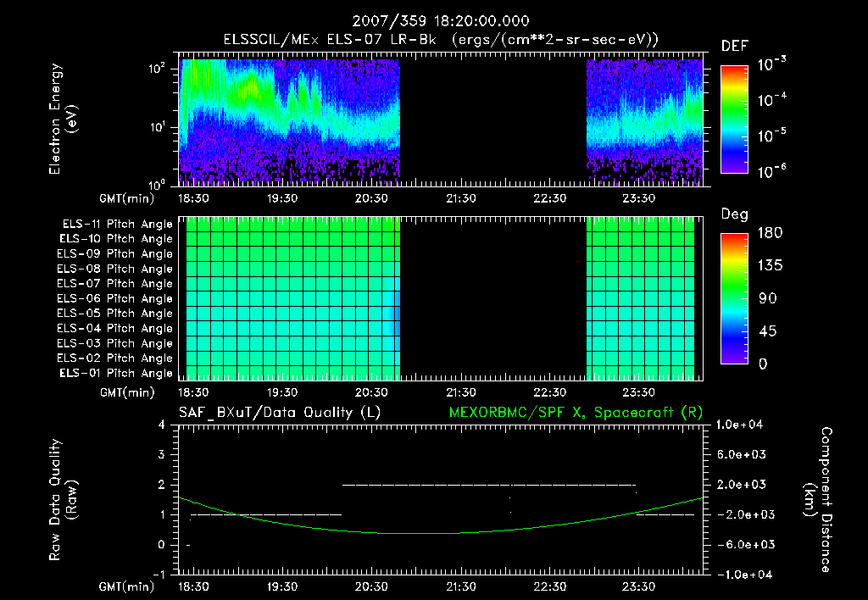Click the green MEXORBMC/SPF X, Spacecraft (R) legend
This screenshot has width=868, height=600.
click(576, 413)
